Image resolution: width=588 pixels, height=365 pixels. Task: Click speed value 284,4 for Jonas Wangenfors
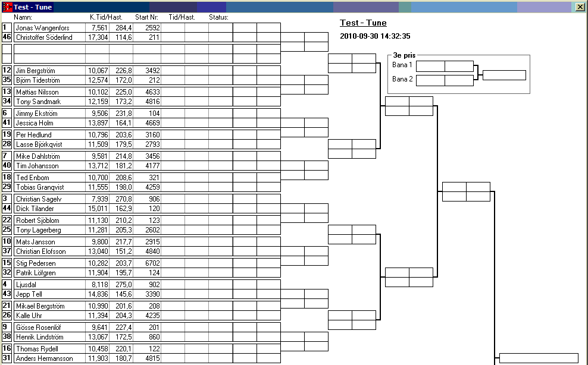[x=123, y=28]
